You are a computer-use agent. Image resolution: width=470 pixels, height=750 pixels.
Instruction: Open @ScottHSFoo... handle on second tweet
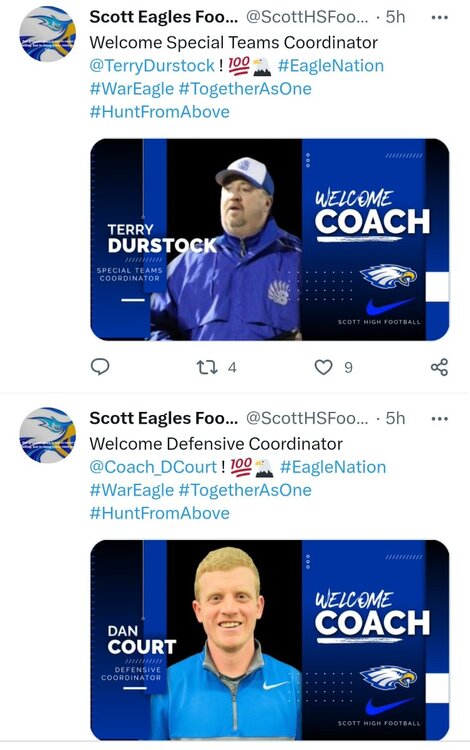click(307, 419)
